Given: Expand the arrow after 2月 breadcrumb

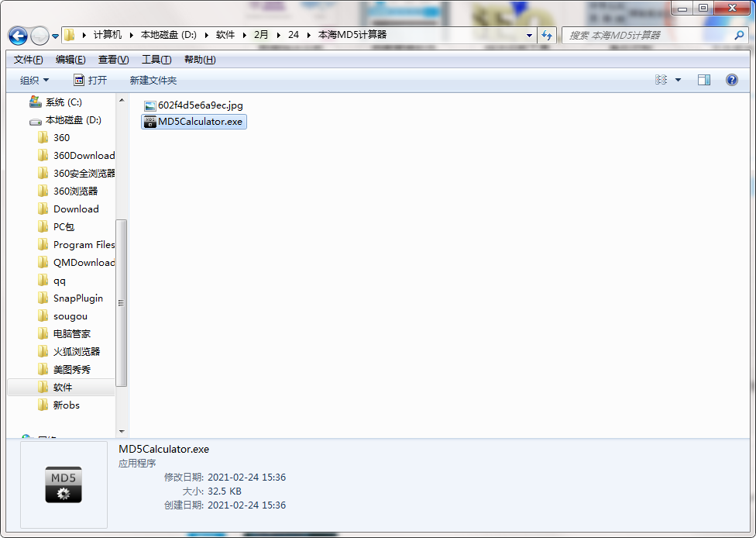Looking at the screenshot, I should 279,35.
